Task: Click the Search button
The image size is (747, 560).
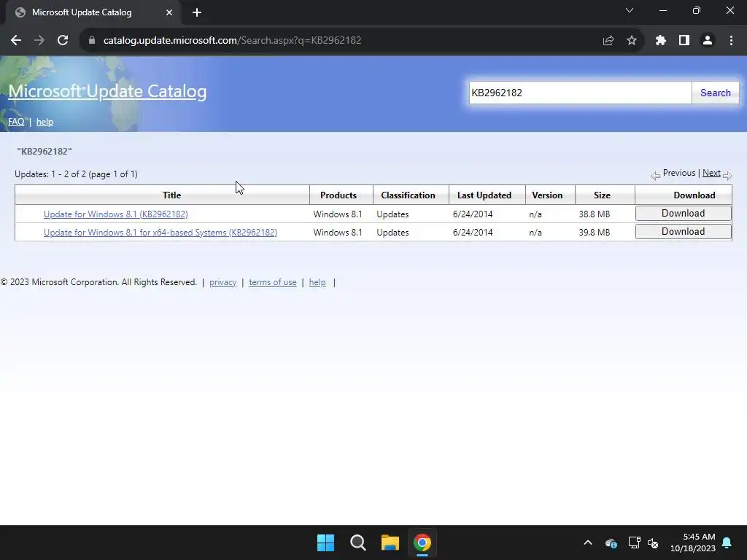Action: (x=715, y=93)
